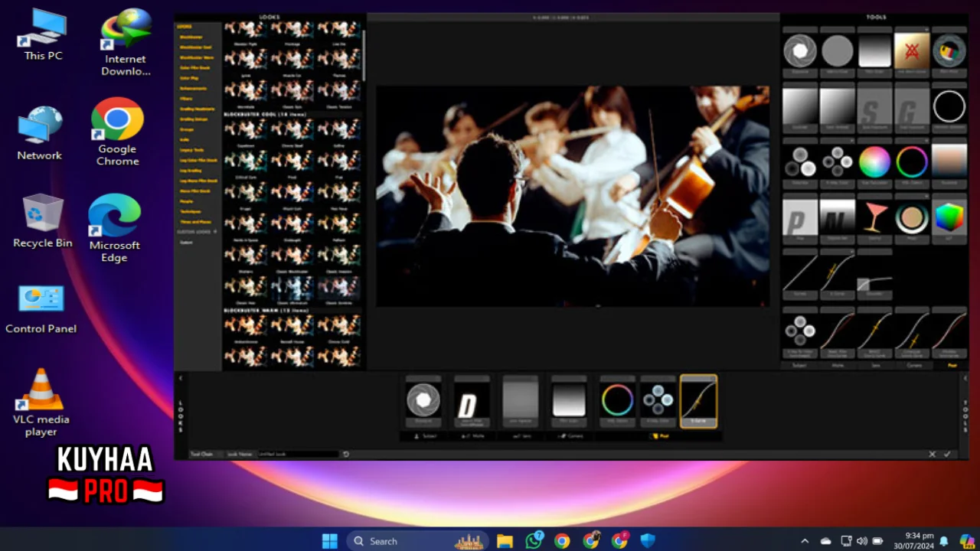Click the Looks list vertical scrollbar

(364, 55)
